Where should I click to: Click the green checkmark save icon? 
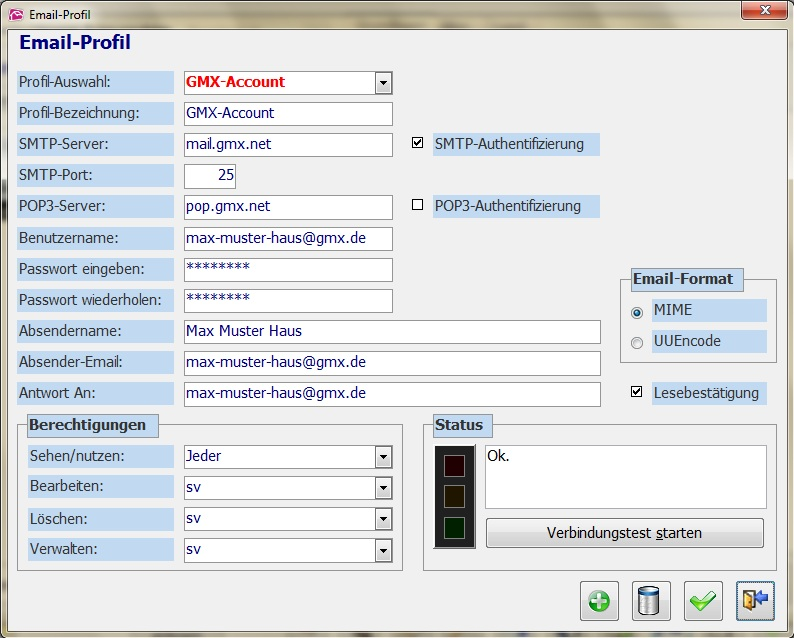pyautogui.click(x=703, y=600)
